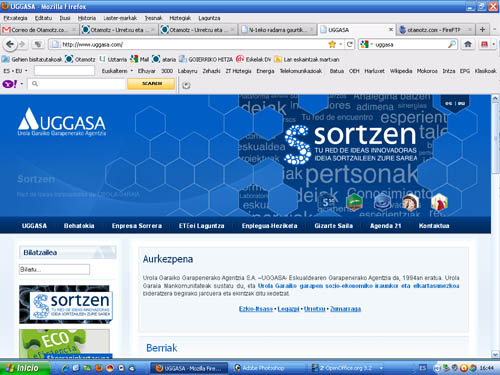Screen dimensions: 500x375
Task: Go back with the browser back arrow
Action: click(10, 44)
